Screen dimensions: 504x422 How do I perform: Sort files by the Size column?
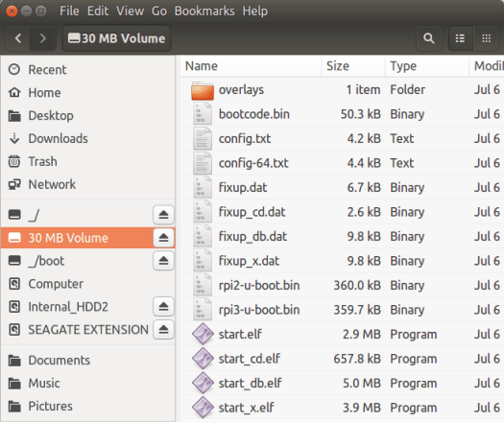[353, 66]
